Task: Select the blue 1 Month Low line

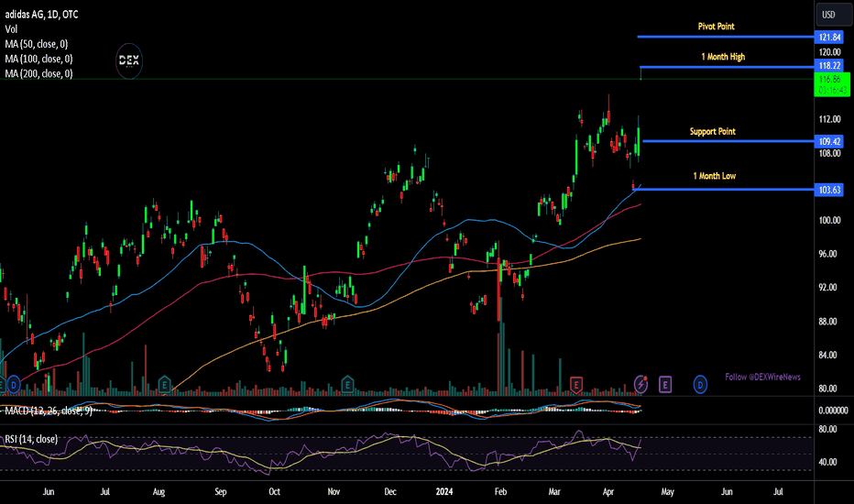Action: tap(723, 190)
